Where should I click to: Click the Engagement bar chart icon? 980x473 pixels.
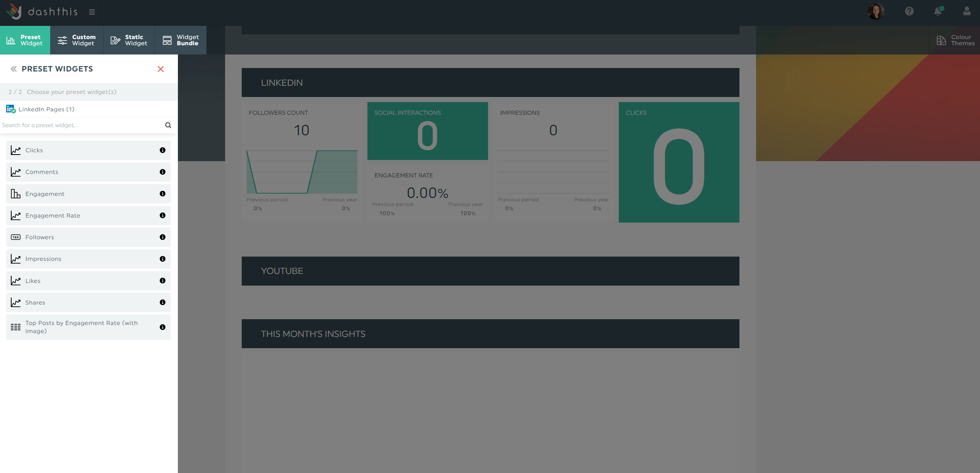click(15, 194)
